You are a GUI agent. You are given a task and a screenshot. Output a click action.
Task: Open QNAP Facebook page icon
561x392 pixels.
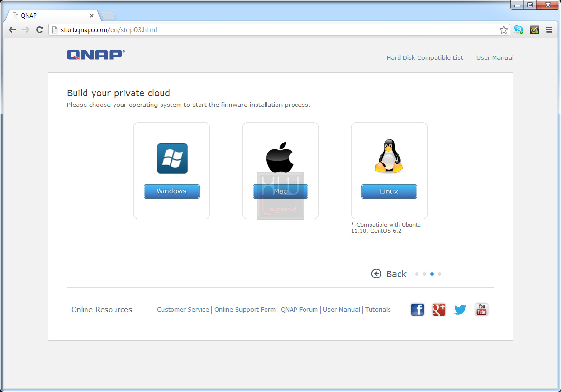pyautogui.click(x=417, y=309)
